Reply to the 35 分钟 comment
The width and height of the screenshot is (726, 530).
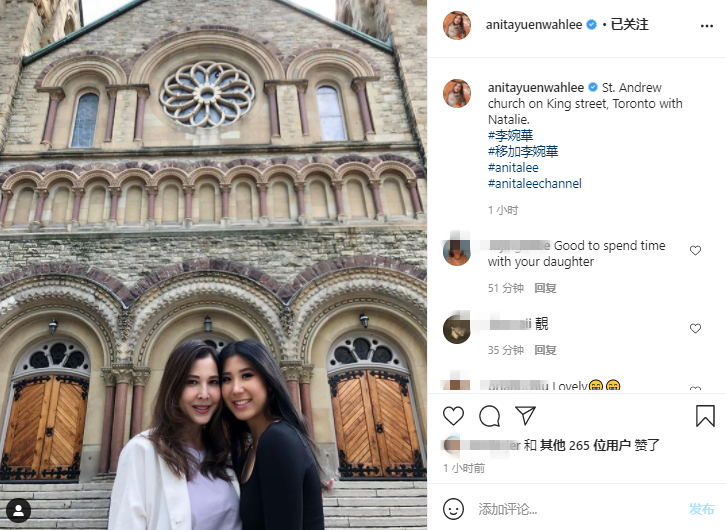[545, 350]
